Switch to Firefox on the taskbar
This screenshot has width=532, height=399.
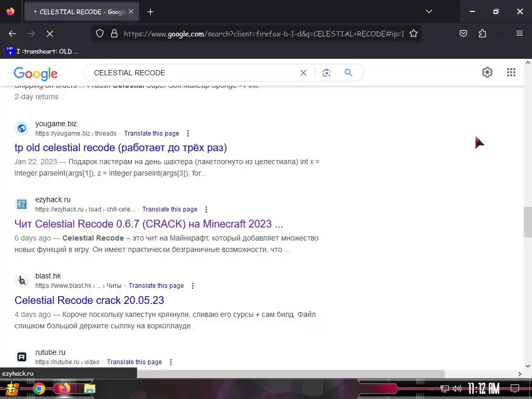(x=64, y=389)
